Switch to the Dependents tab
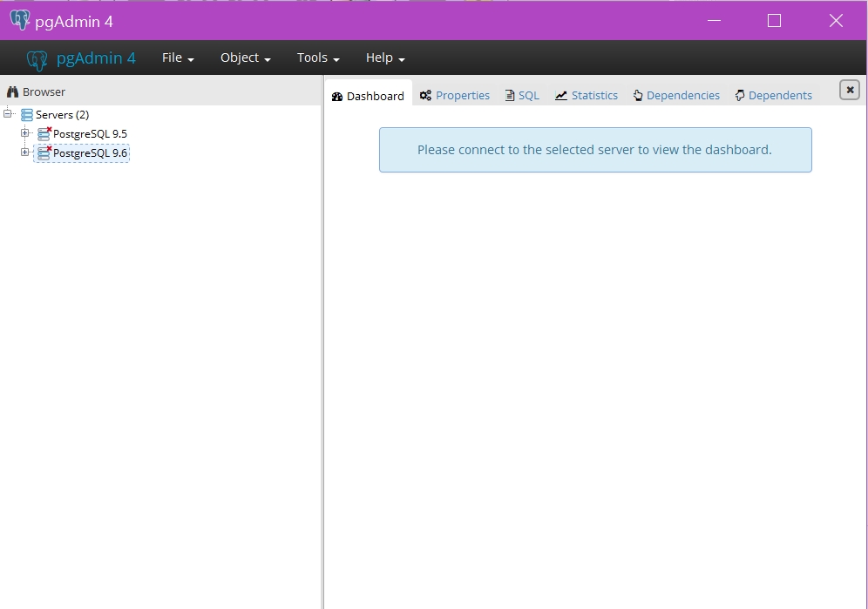The width and height of the screenshot is (868, 609). tap(774, 95)
